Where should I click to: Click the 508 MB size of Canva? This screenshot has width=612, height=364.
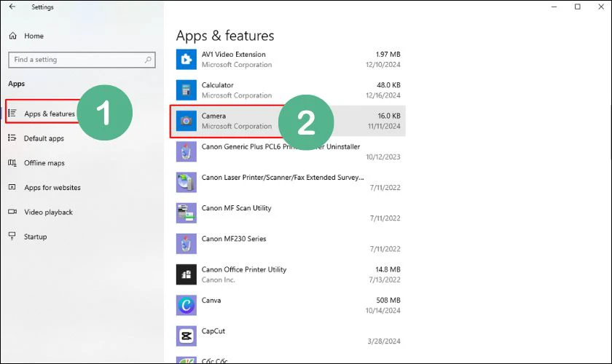click(x=388, y=300)
